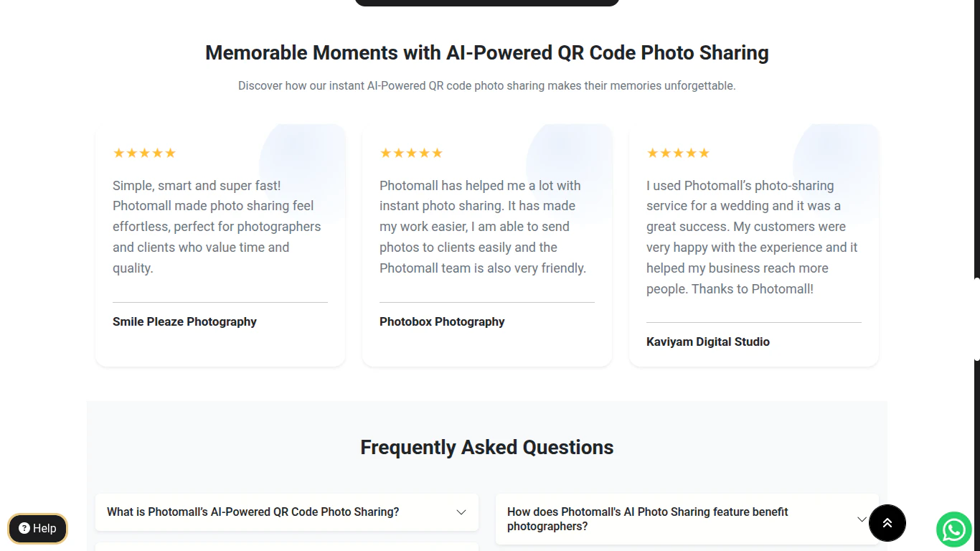Click the second star of Smile Pleaze review
980x551 pixels.
point(131,152)
